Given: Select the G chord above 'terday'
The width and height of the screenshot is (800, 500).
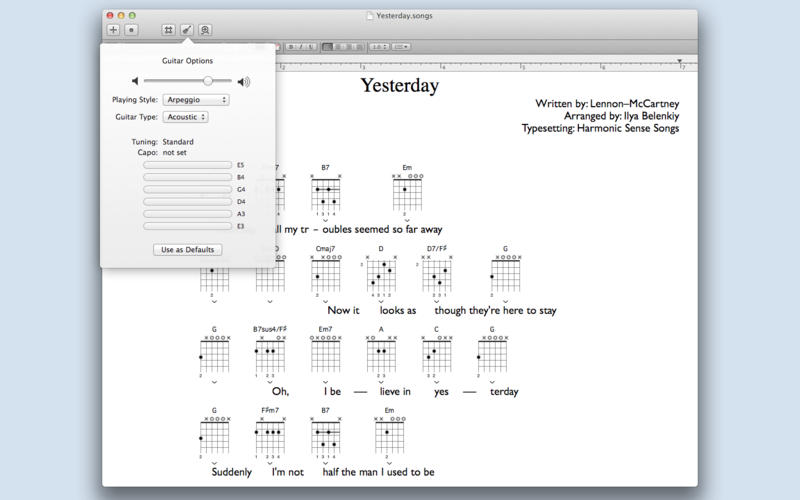Looking at the screenshot, I should click(x=492, y=353).
